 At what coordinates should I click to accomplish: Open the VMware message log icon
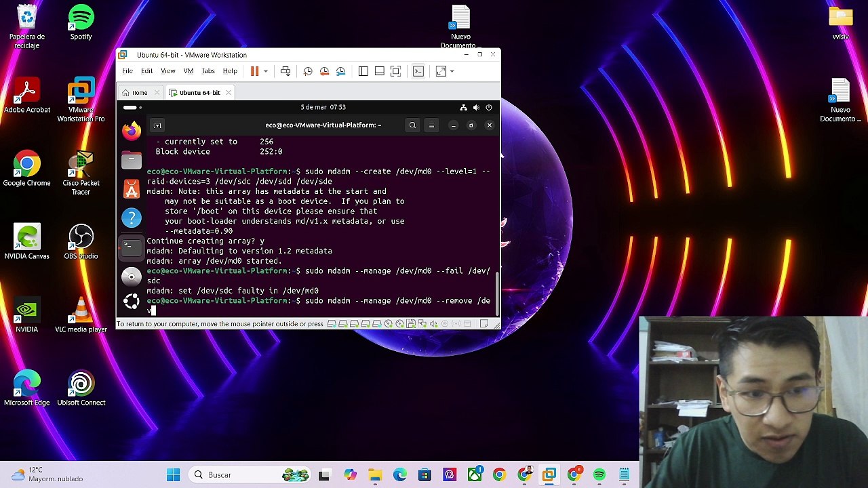tap(484, 324)
